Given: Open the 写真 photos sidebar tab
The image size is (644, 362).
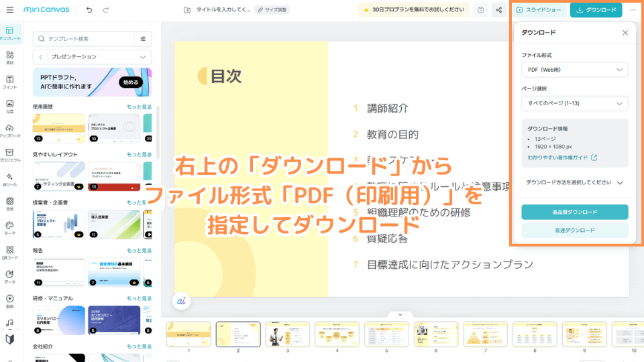Looking at the screenshot, I should pos(10,107).
